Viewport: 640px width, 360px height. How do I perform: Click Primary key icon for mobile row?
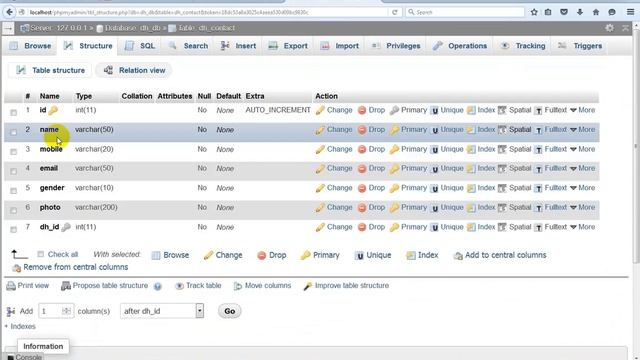(x=394, y=149)
